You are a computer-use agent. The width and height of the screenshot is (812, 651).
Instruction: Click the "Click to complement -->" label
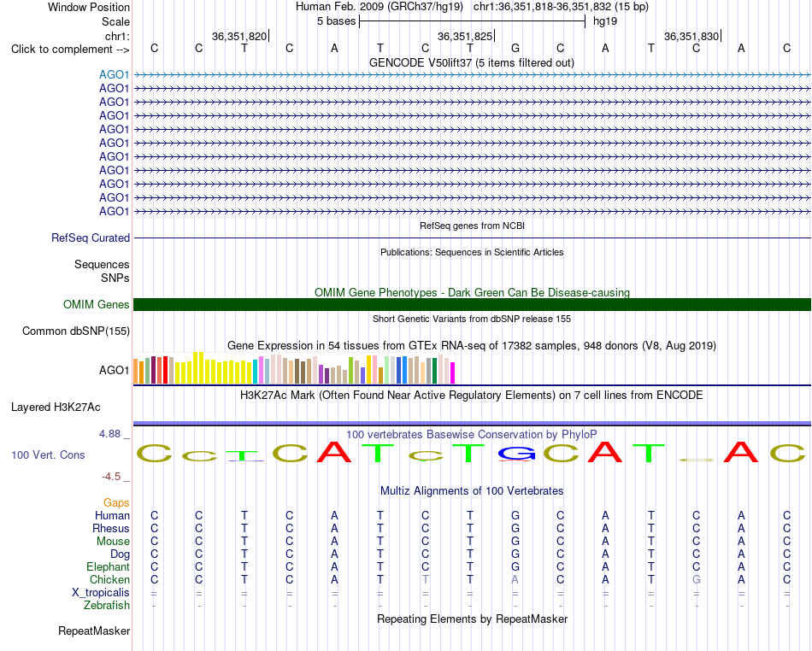tap(70, 50)
